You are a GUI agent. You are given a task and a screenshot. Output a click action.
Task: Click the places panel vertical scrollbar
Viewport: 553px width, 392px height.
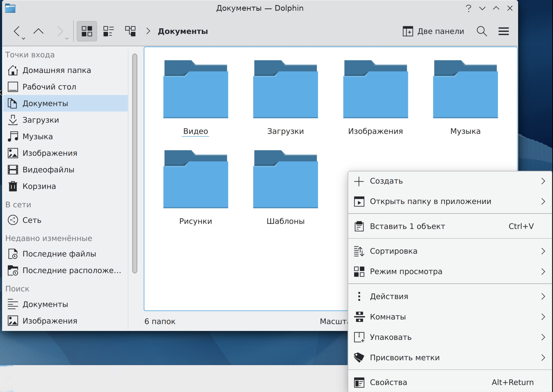(x=135, y=164)
